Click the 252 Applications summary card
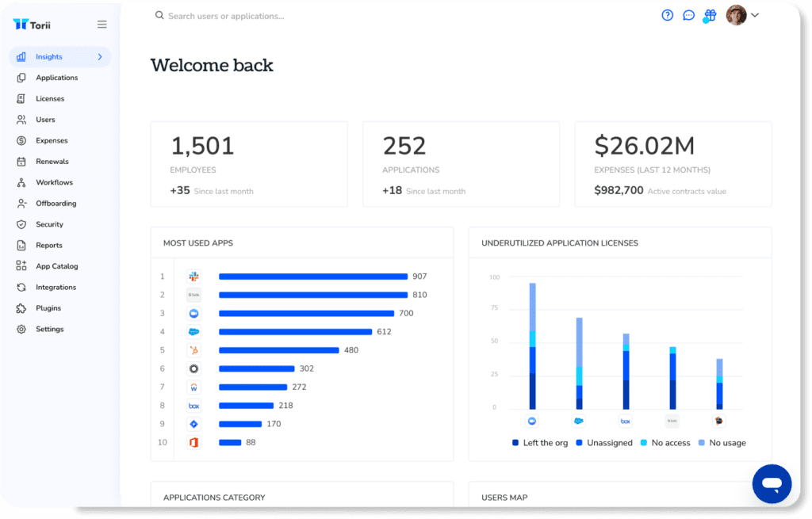The height and width of the screenshot is (519, 812). click(461, 164)
